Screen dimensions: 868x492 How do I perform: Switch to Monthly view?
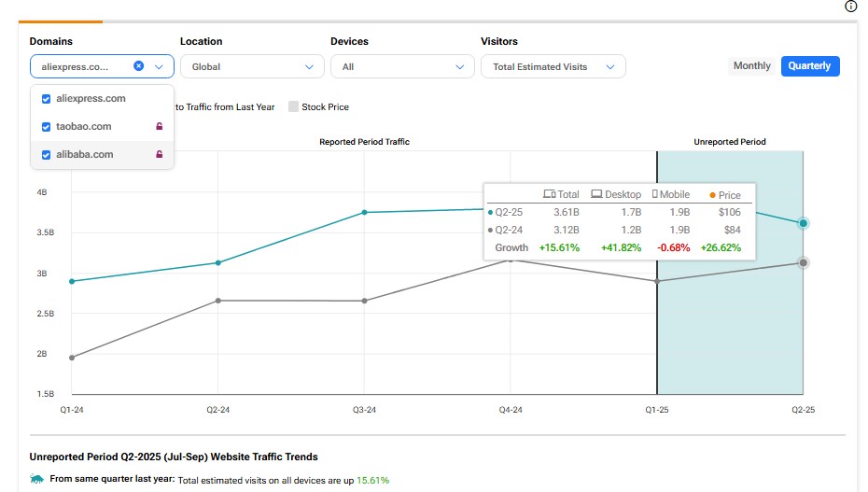pyautogui.click(x=751, y=66)
